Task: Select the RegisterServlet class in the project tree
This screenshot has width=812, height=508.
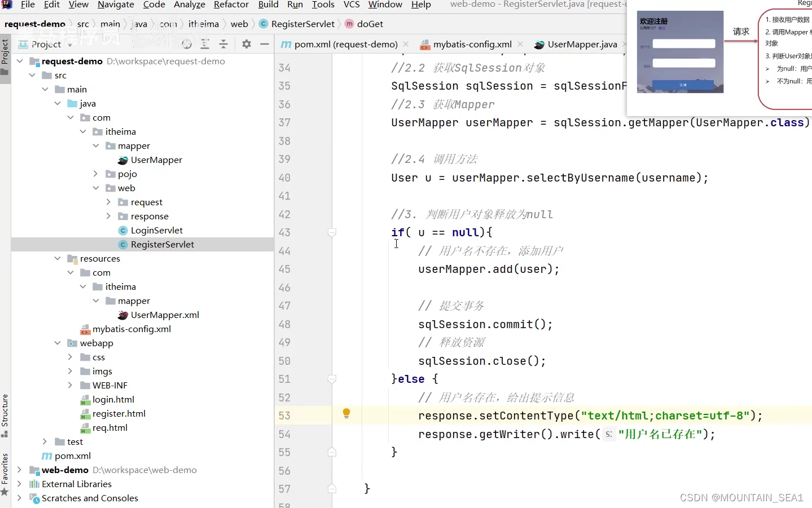Action: tap(163, 244)
